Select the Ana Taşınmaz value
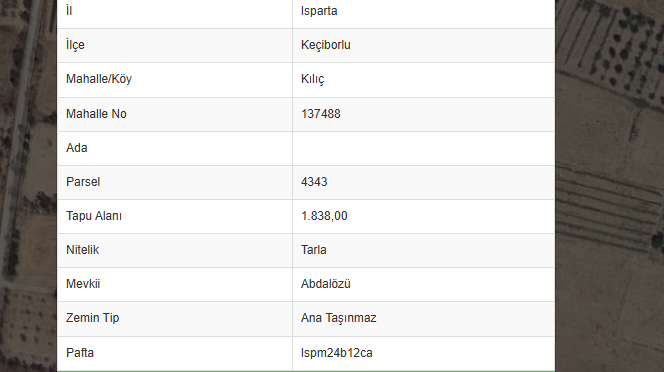This screenshot has width=664, height=372. coord(338,318)
